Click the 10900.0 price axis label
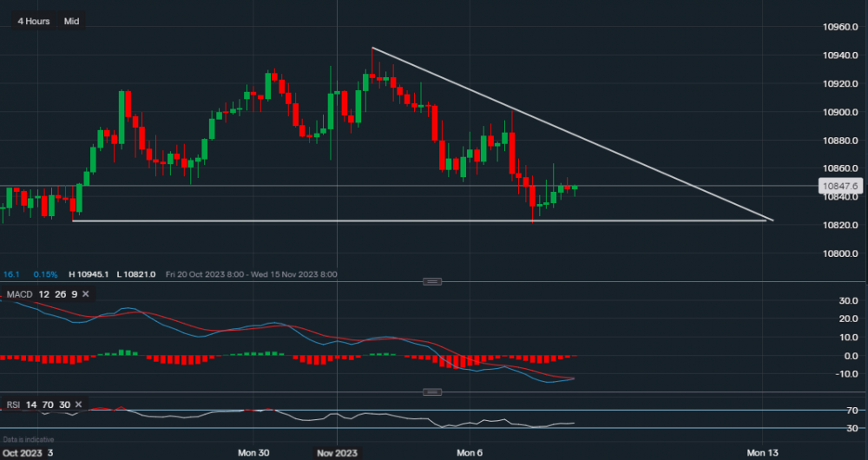The height and width of the screenshot is (460, 868). click(840, 113)
